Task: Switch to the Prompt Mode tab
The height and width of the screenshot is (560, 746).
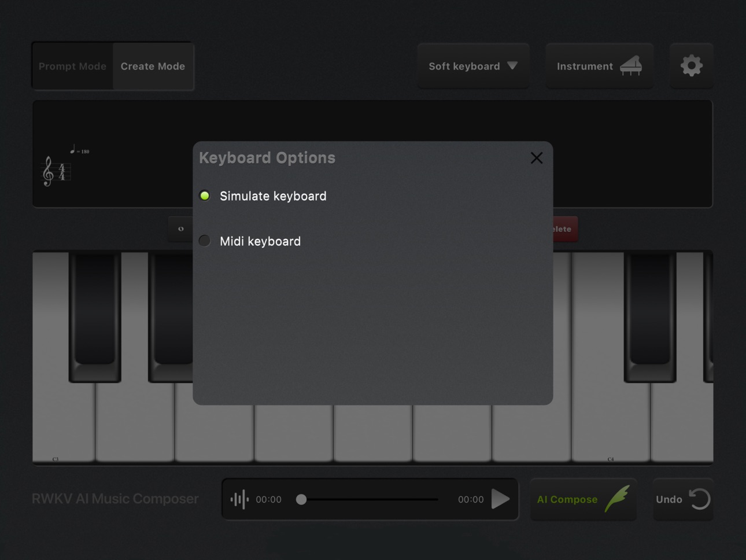Action: [x=72, y=66]
